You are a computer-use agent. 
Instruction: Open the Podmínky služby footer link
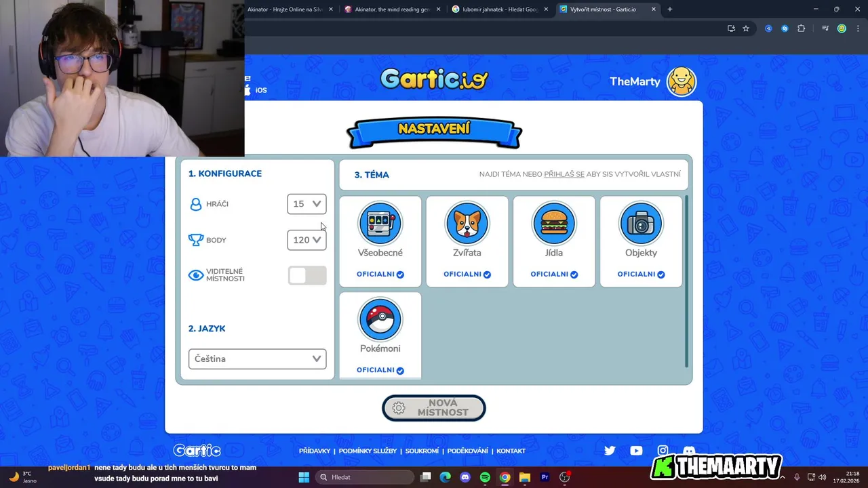coord(368,451)
